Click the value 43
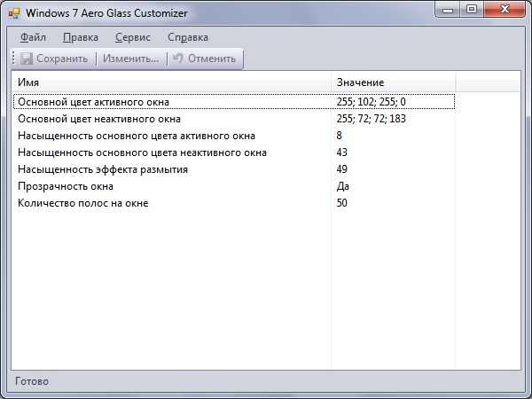The height and width of the screenshot is (399, 532). (x=342, y=153)
